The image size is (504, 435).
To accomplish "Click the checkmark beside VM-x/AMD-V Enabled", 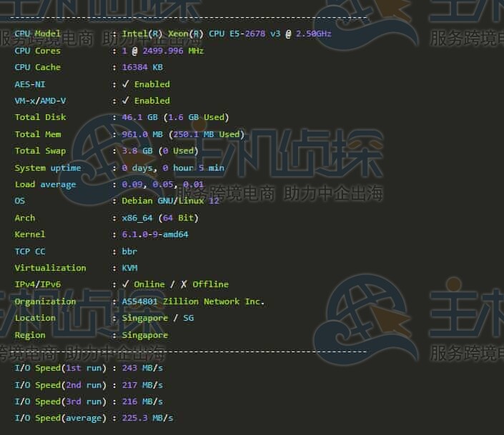I will (126, 101).
